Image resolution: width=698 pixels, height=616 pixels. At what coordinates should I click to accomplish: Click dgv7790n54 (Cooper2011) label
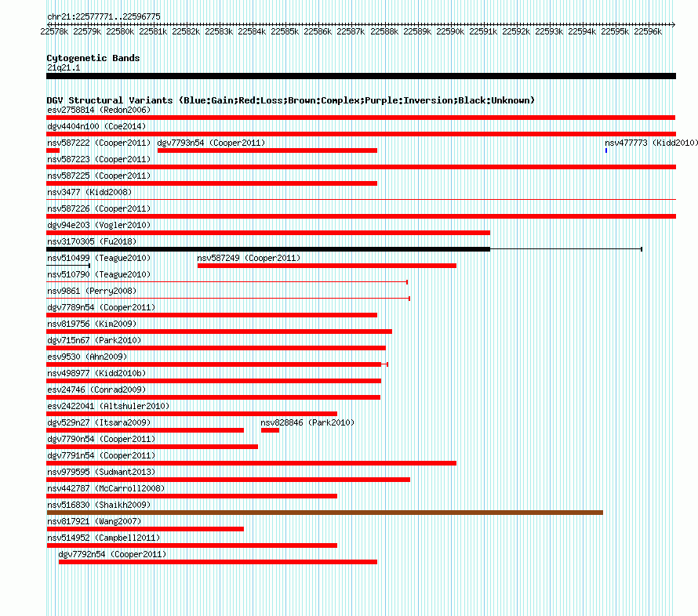(x=101, y=439)
